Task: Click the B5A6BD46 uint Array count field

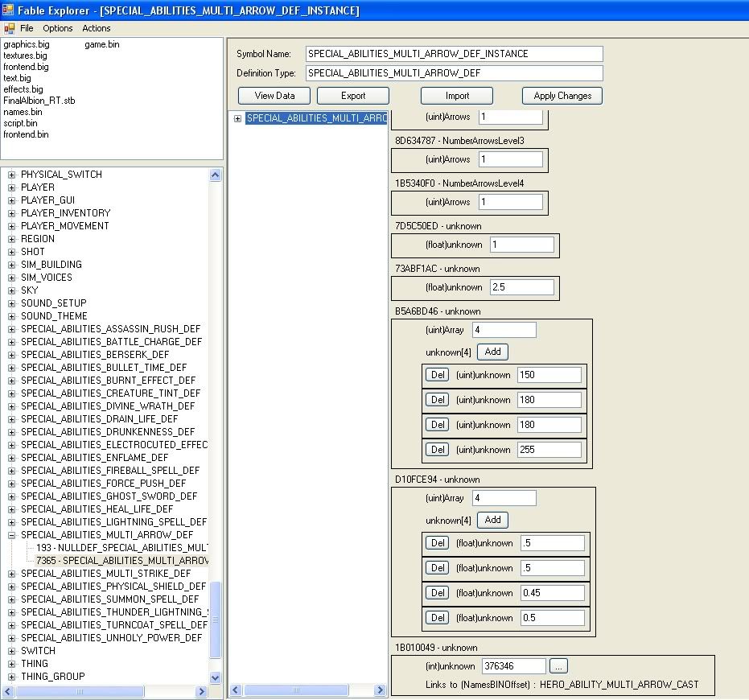Action: point(504,330)
